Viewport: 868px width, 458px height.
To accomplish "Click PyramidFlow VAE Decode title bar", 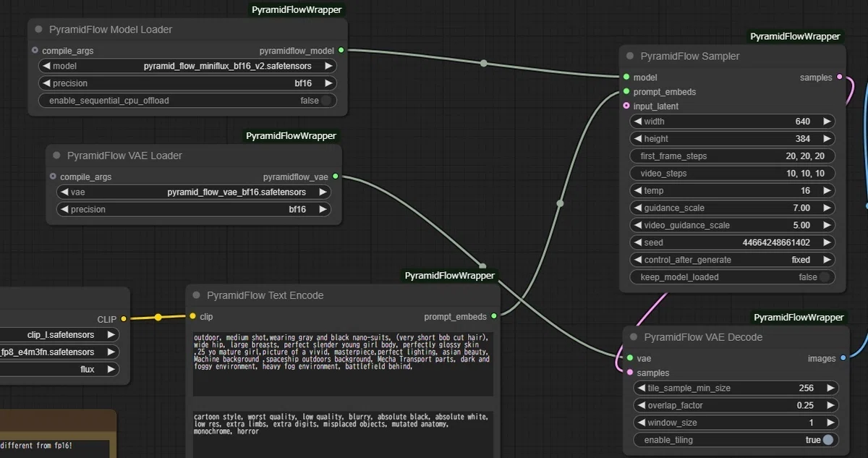I will [736, 337].
